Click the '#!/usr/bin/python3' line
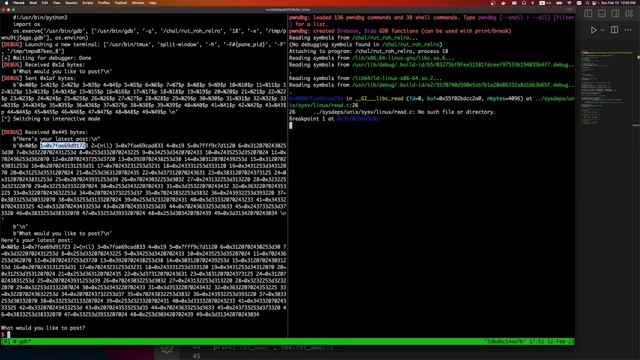 coord(40,18)
